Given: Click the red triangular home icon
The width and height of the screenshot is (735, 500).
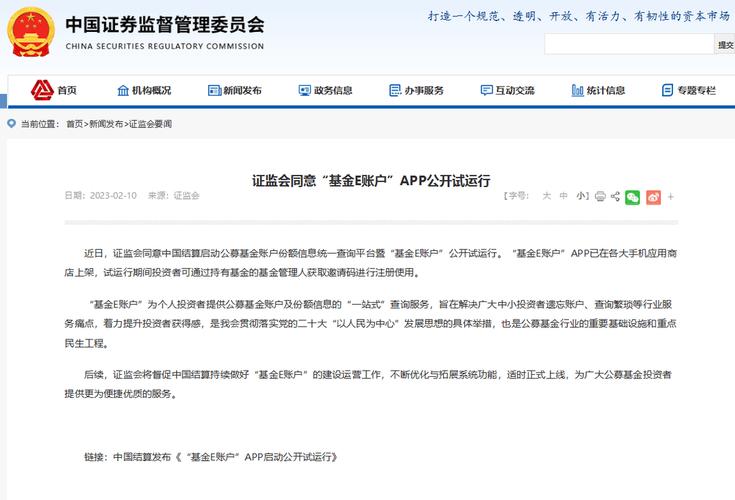Looking at the screenshot, I should [x=42, y=90].
